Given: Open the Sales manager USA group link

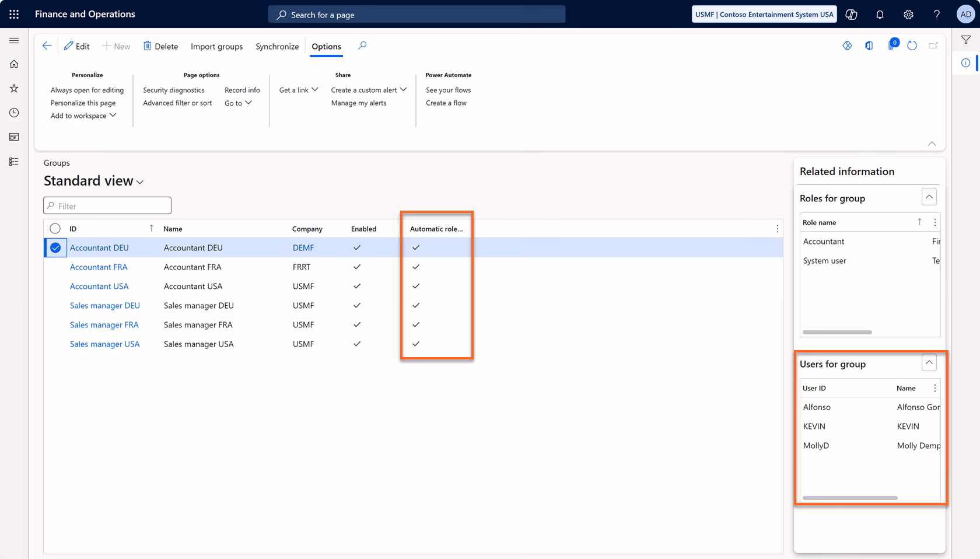Looking at the screenshot, I should click(x=104, y=344).
